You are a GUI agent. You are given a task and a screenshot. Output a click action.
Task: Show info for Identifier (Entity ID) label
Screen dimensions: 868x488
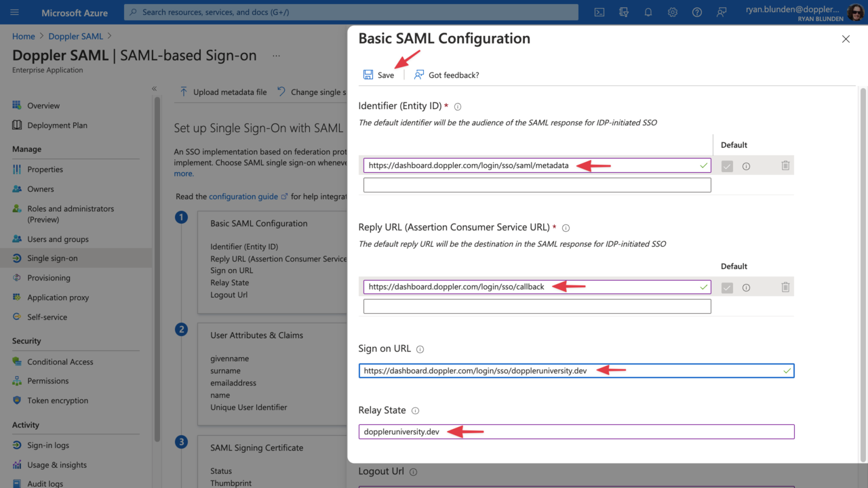pos(458,106)
